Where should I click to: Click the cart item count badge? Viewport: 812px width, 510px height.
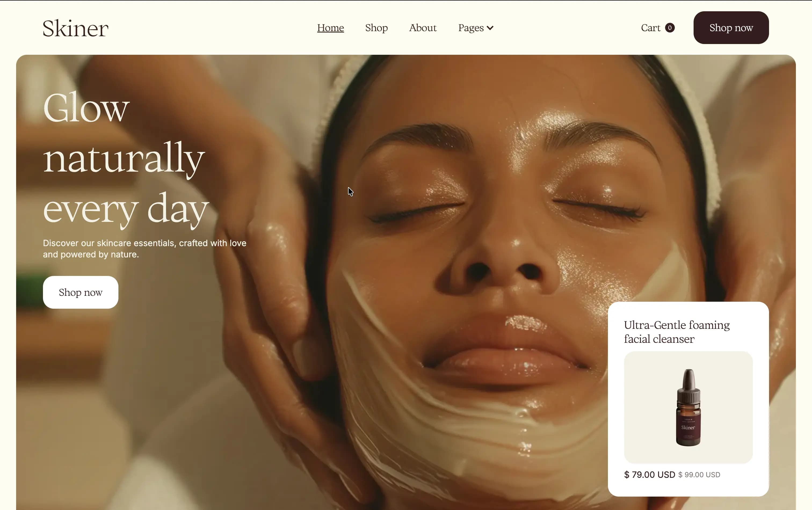(x=670, y=28)
